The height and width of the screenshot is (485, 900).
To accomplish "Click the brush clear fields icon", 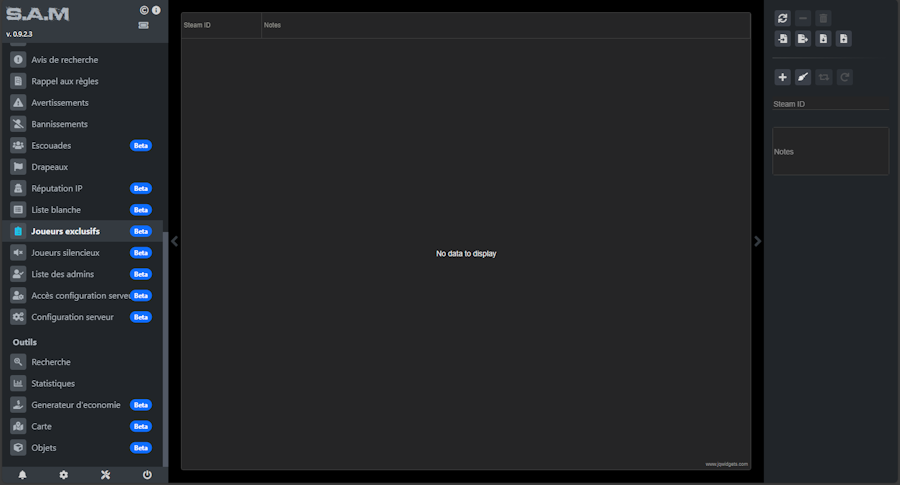I will [803, 77].
